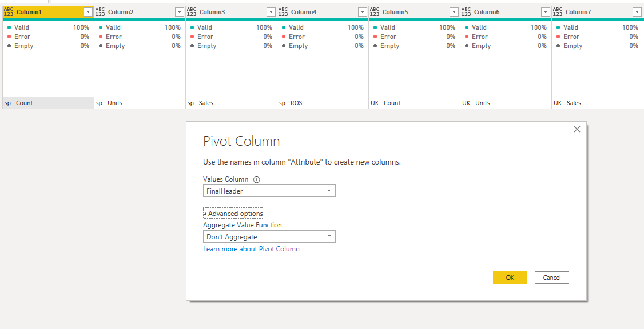Open the Aggregate Value Function dropdown

tap(269, 236)
